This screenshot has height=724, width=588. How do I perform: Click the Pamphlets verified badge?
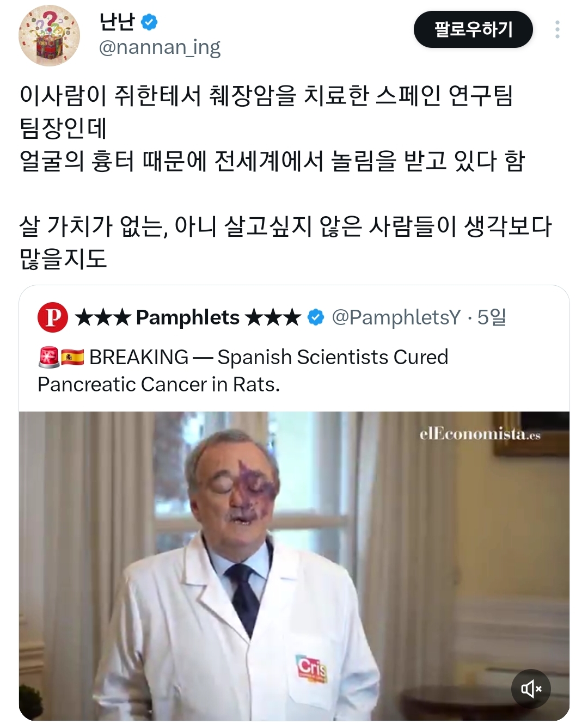pos(316,317)
